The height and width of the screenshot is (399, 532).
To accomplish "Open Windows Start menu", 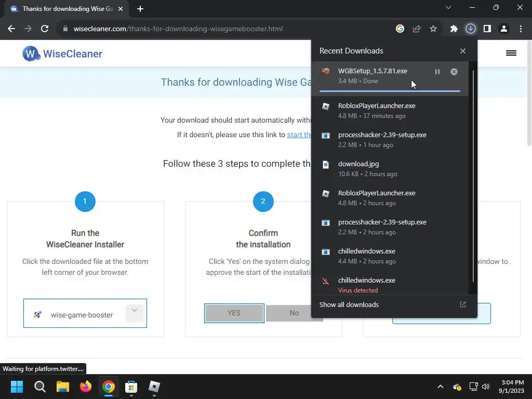I will 17,387.
